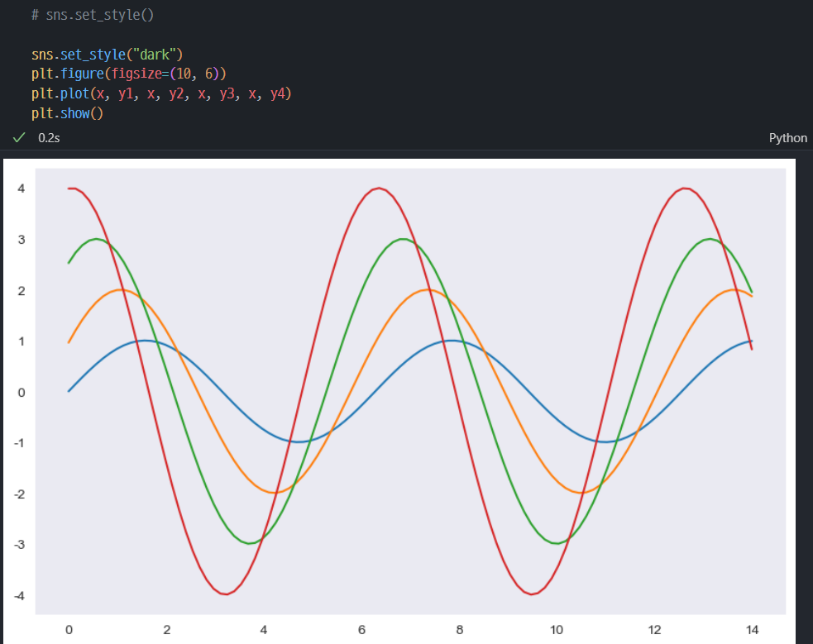Viewport: 813px width, 644px height.
Task: Click the commented line '# sns.set_style()'
Action: pos(93,15)
